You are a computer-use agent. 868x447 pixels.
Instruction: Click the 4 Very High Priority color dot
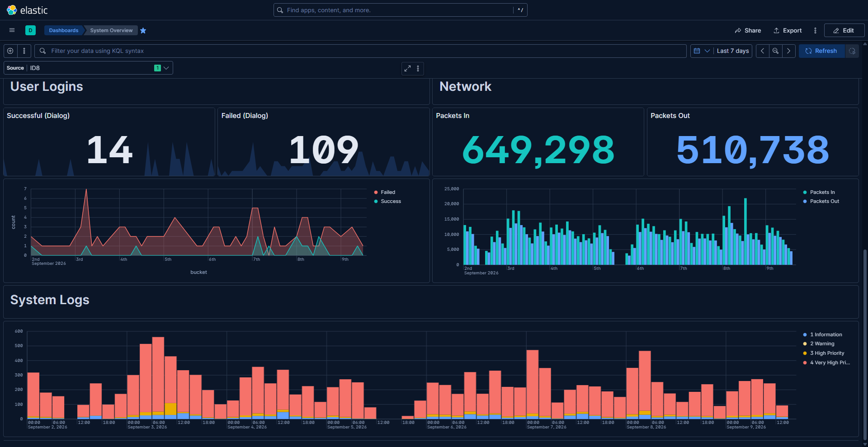pos(805,362)
